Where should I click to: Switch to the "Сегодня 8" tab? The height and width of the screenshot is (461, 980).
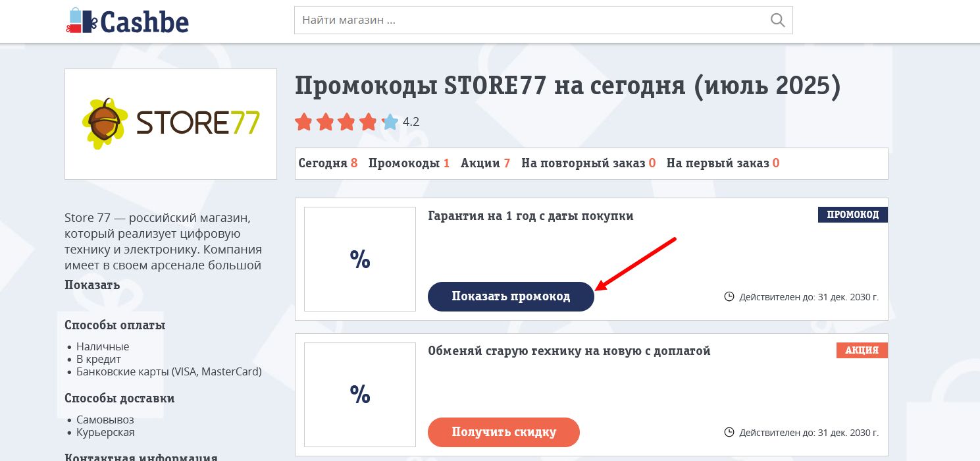[328, 163]
